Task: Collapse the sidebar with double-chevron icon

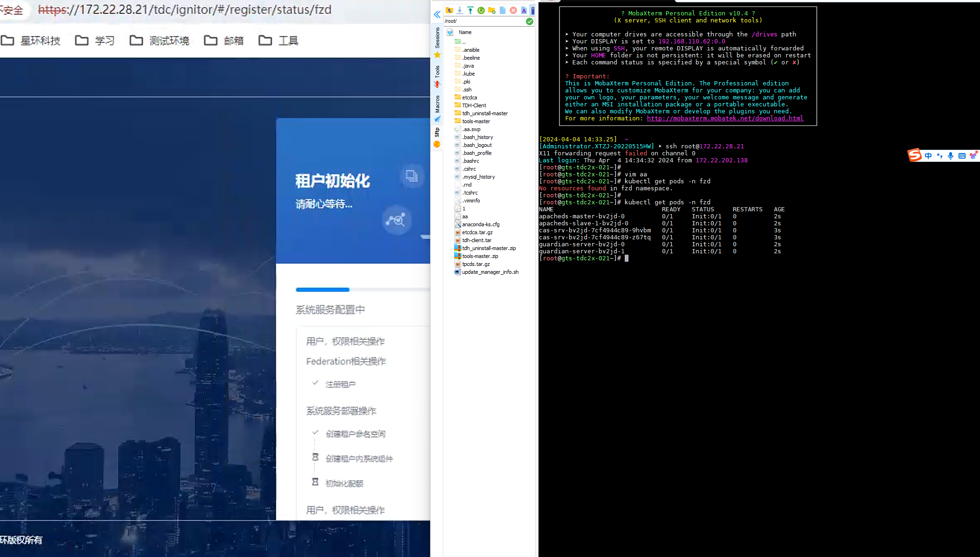Action: click(437, 14)
